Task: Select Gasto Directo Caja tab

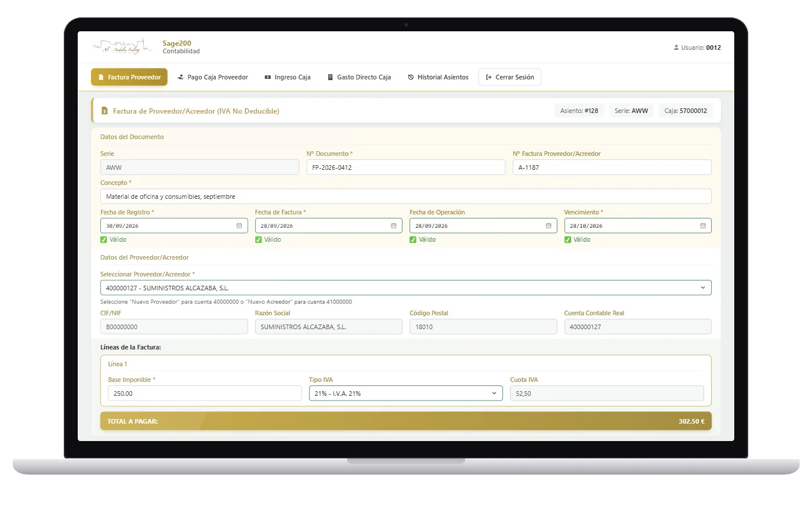Action: 359,77
